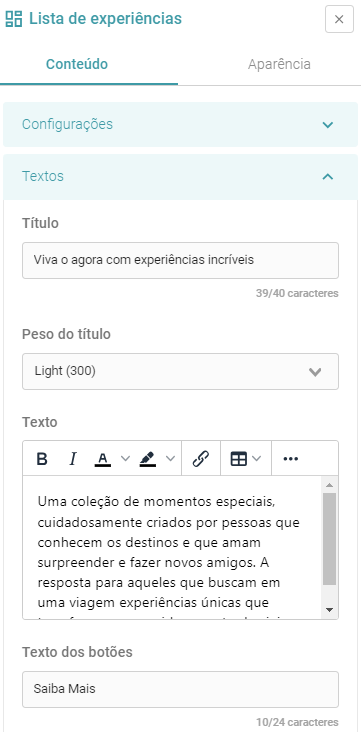
Task: Click the Texto dos botões field
Action: click(180, 690)
